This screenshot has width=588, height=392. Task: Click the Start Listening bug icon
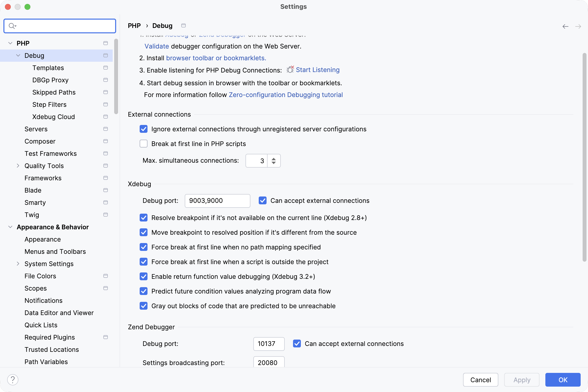[290, 69]
